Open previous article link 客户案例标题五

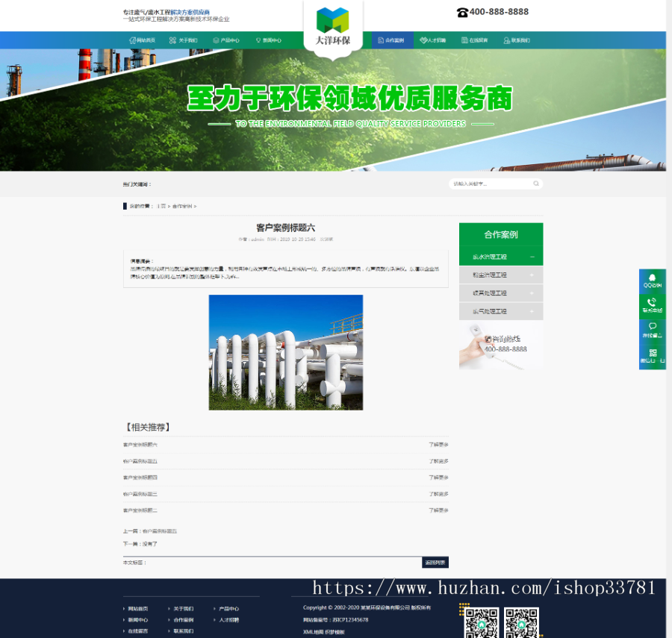click(159, 531)
